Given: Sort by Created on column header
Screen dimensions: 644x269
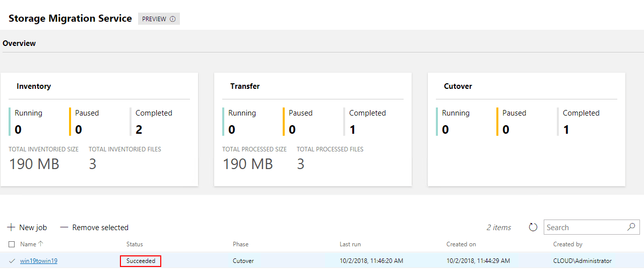Looking at the screenshot, I should 461,244.
